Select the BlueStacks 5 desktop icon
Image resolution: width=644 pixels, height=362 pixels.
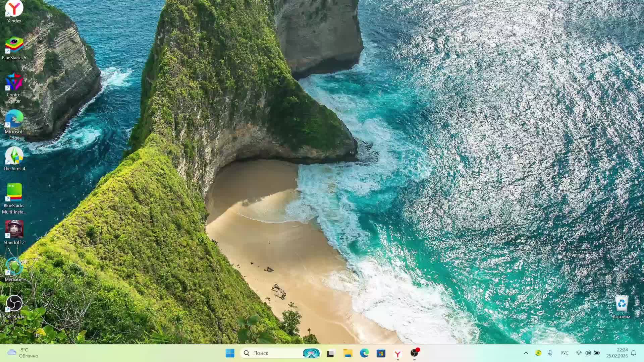coord(14,45)
